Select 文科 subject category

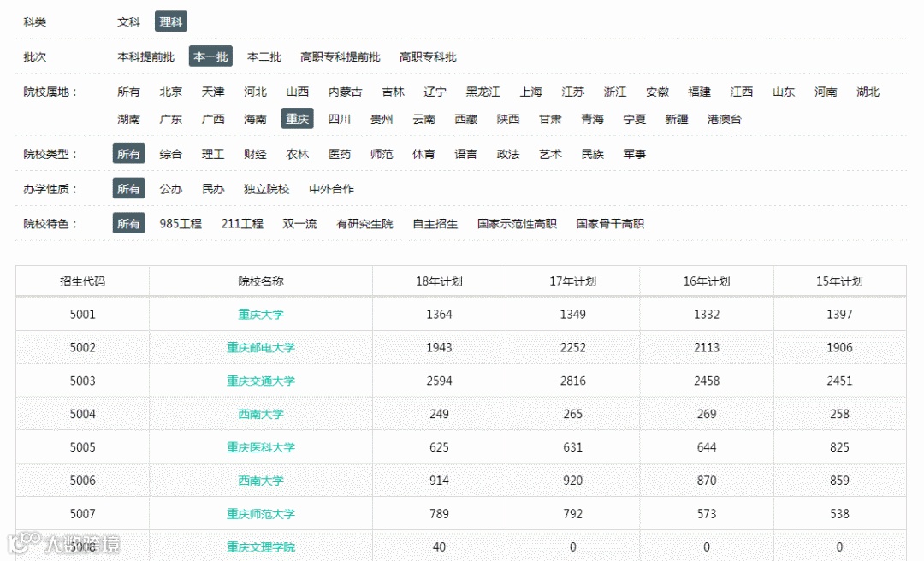128,21
